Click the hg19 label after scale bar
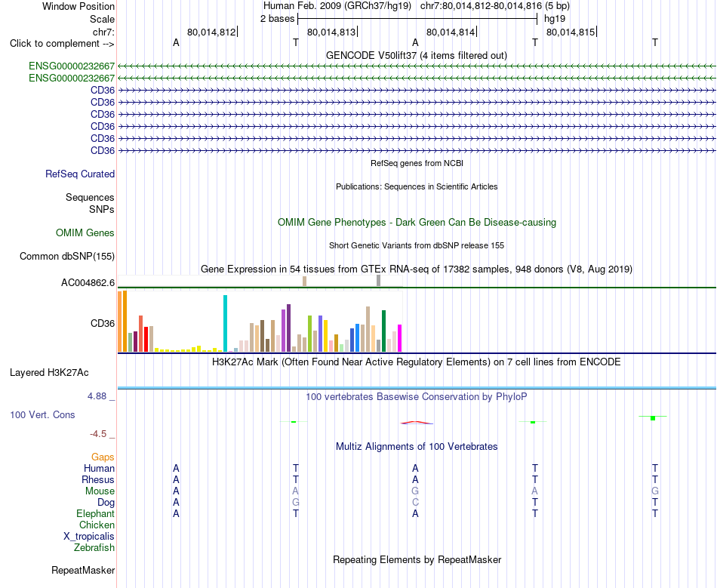Screen dimensions: 717x588 click(555, 19)
